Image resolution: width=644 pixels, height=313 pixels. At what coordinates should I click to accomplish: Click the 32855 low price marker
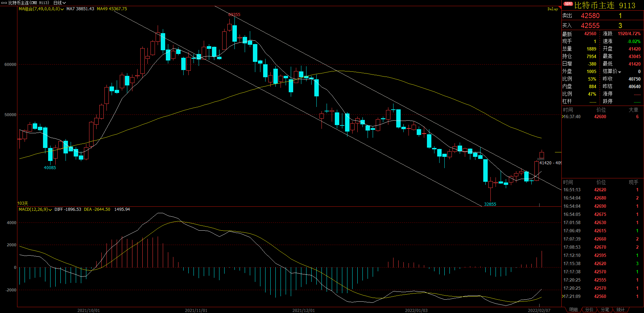pos(490,204)
